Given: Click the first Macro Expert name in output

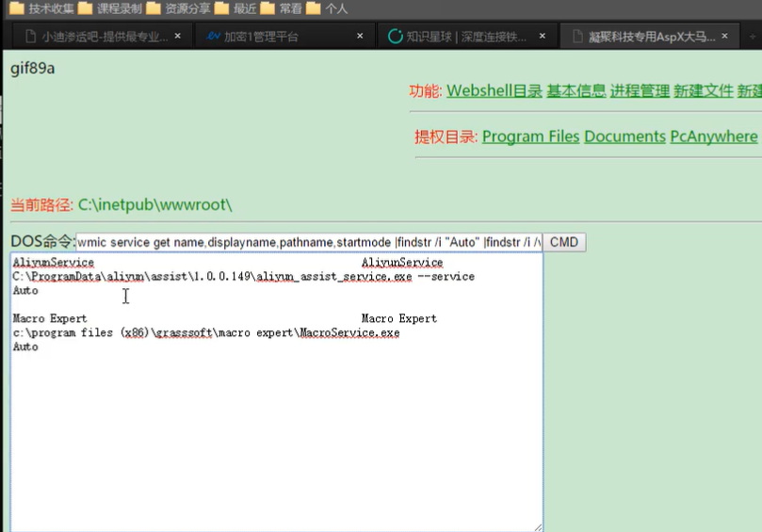Looking at the screenshot, I should tap(50, 318).
